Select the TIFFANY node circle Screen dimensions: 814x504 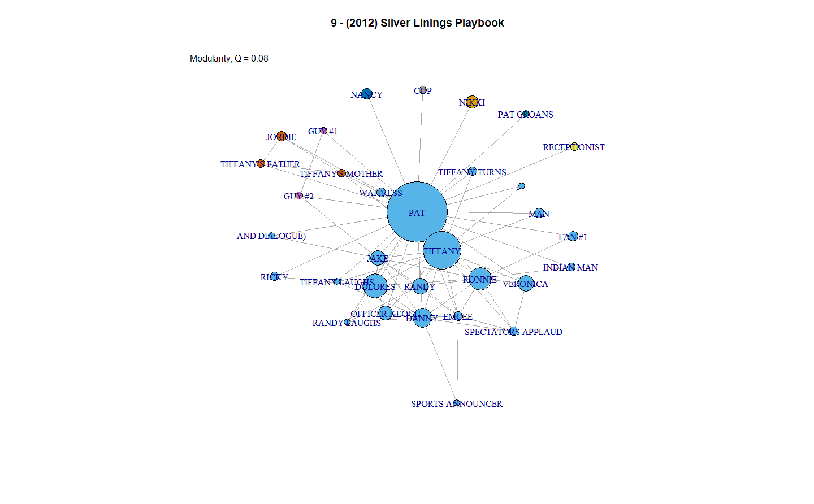click(x=442, y=250)
